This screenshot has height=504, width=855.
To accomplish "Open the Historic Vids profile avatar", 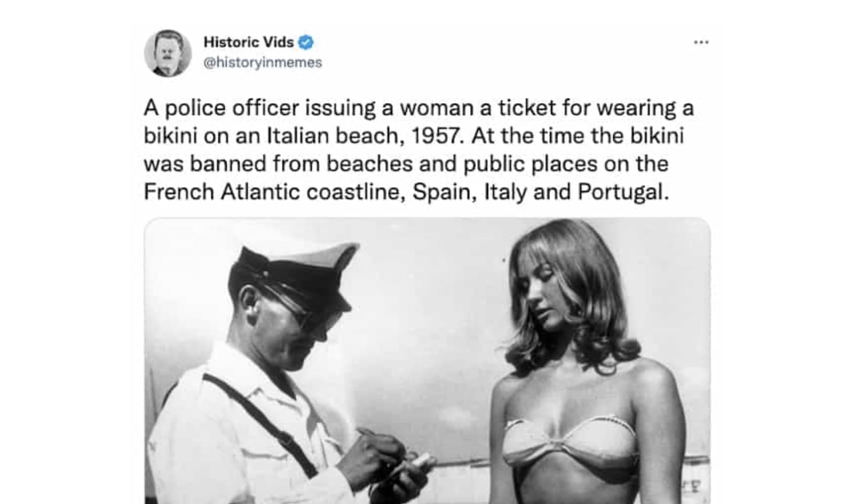I will pyautogui.click(x=168, y=53).
